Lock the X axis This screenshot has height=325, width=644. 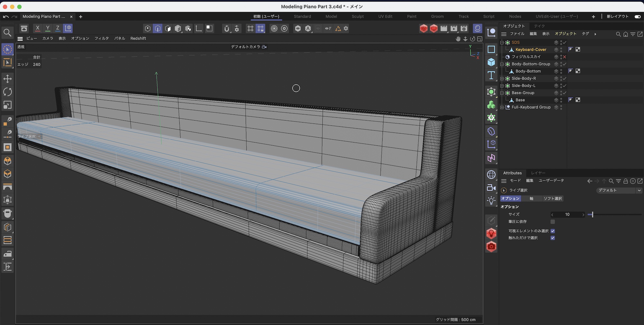pos(38,28)
